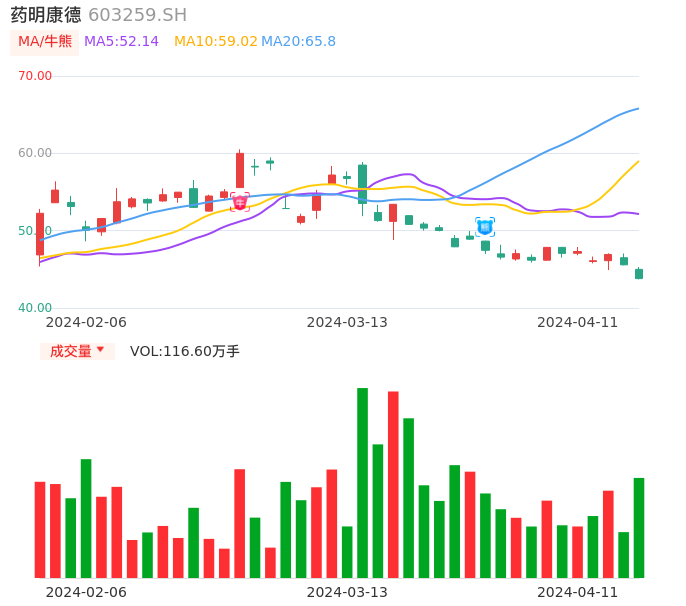The height and width of the screenshot is (606, 686).
Task: Click the blue bear marker on candlestick chart
Action: point(485,227)
